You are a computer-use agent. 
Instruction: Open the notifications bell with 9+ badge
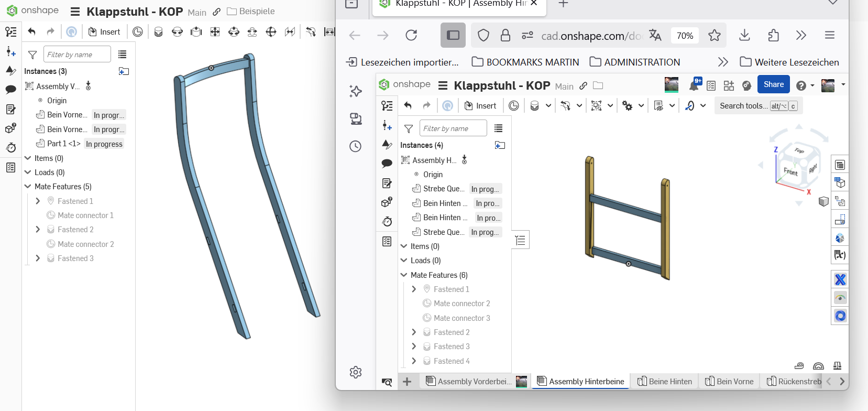(x=695, y=85)
